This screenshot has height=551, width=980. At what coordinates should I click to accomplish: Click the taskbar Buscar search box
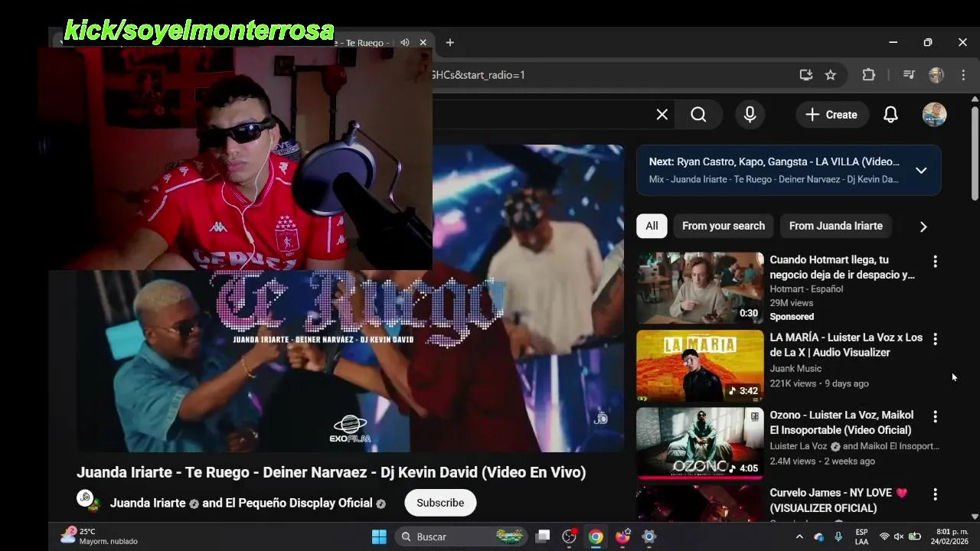[x=462, y=536]
